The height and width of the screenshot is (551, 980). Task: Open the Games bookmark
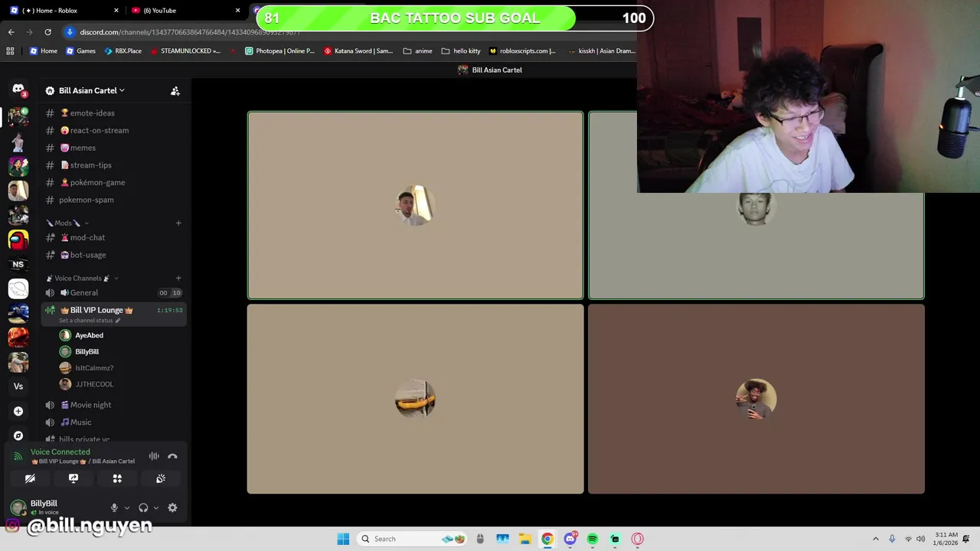click(x=80, y=51)
